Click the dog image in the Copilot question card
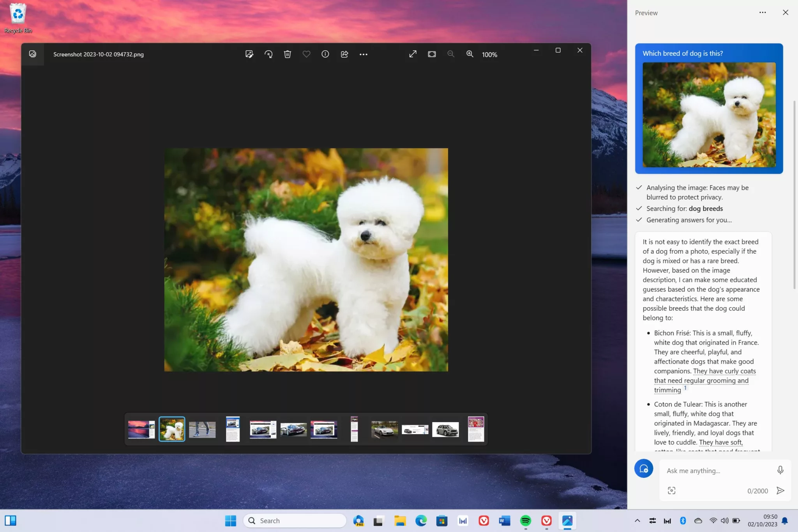The image size is (798, 532). [709, 115]
